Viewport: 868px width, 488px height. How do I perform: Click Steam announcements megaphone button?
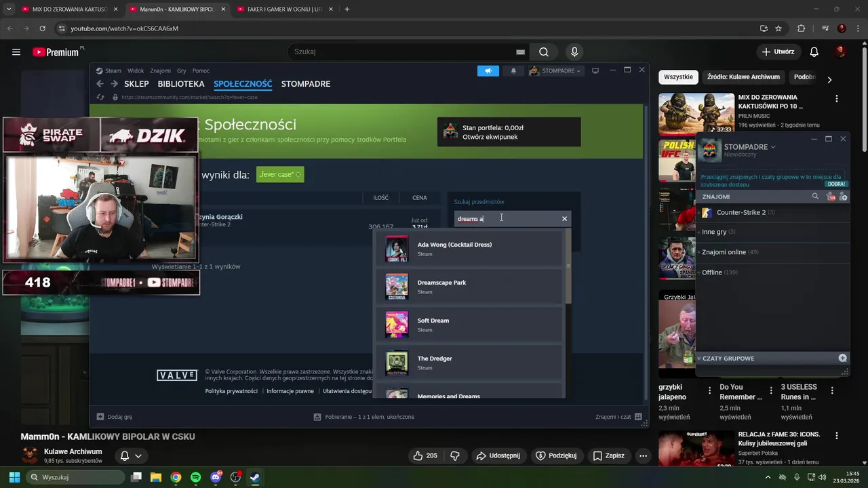pos(488,70)
